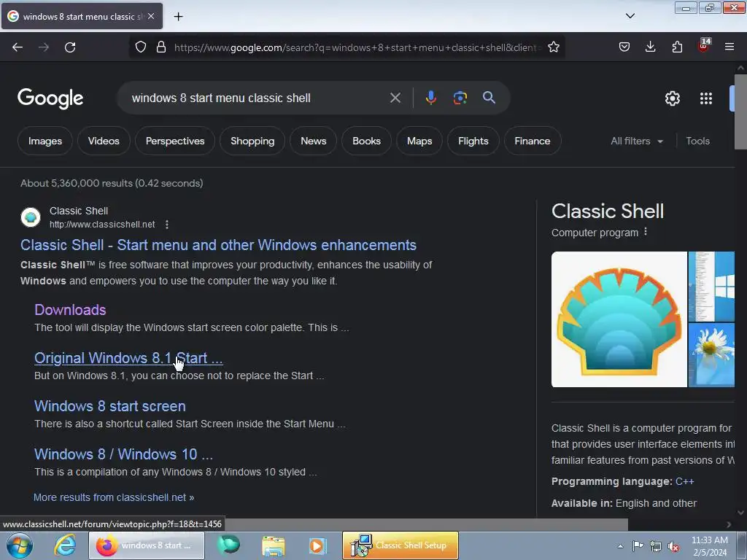The height and width of the screenshot is (560, 747).
Task: Switch to Videos results
Action: (104, 141)
